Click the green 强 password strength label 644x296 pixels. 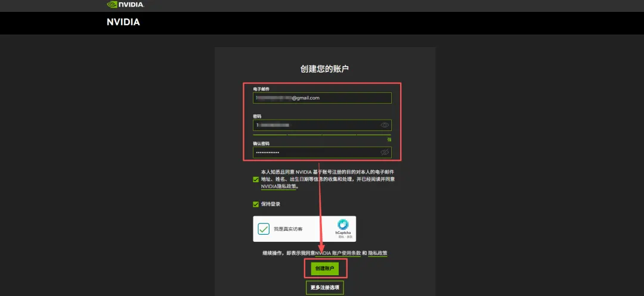(x=389, y=140)
